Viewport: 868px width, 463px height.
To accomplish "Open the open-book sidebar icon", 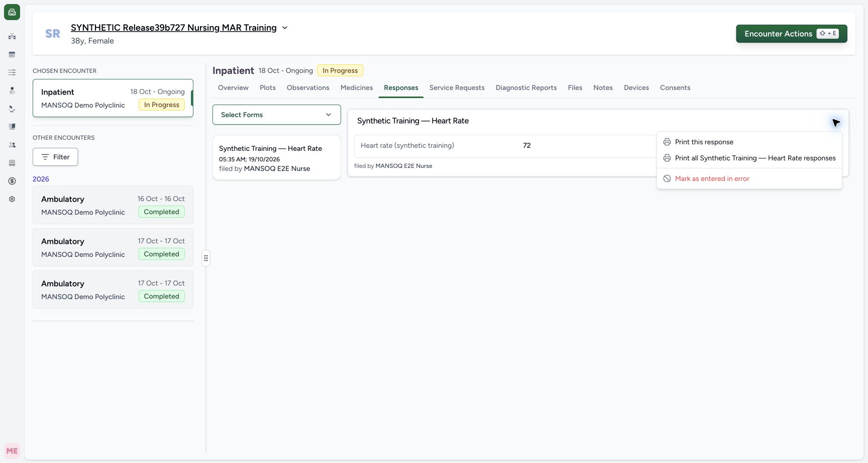I will 12,127.
